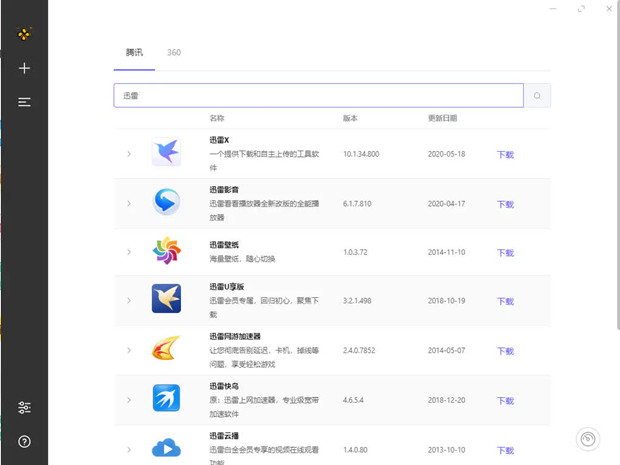Image resolution: width=620 pixels, height=465 pixels.
Task: Click the 版本 column header
Action: point(350,118)
